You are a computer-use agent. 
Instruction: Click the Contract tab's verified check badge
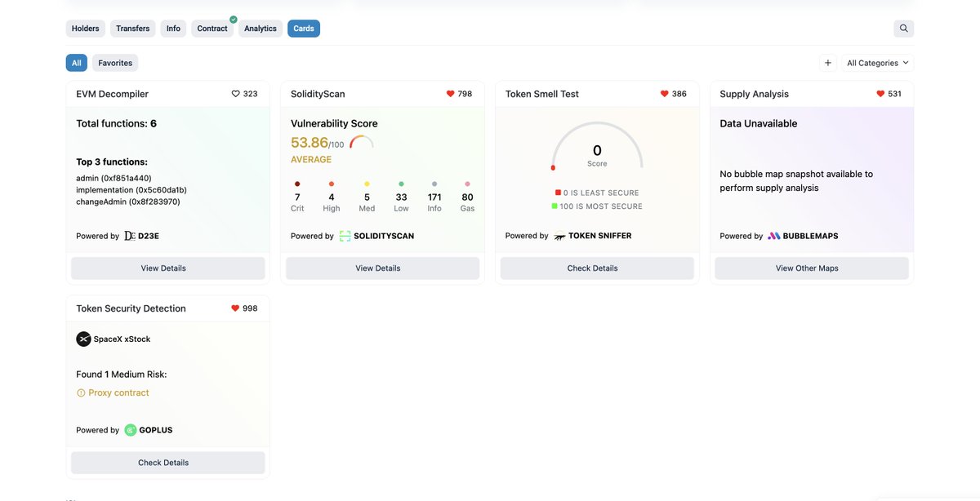234,19
